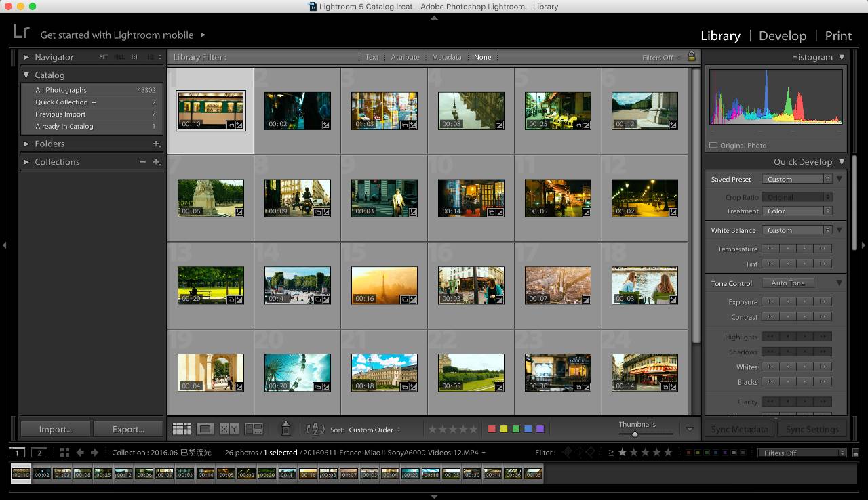Toggle sort direction A-Z icon
The width and height of the screenshot is (868, 500).
[x=315, y=429]
